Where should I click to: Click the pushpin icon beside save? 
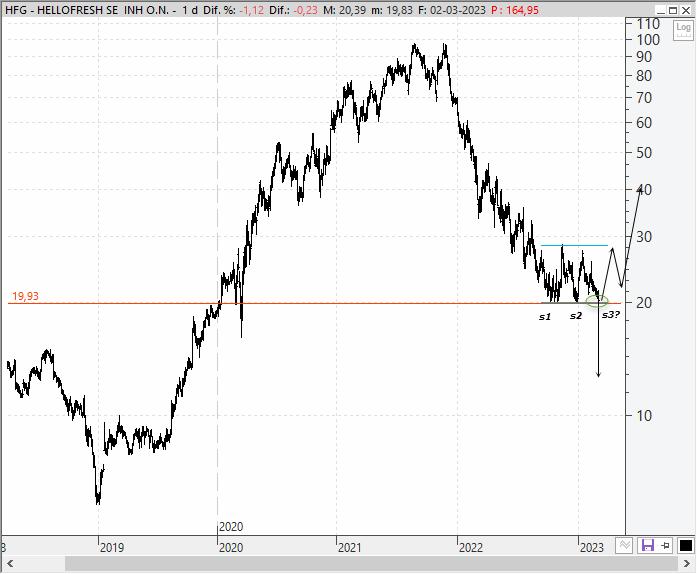pos(665,545)
